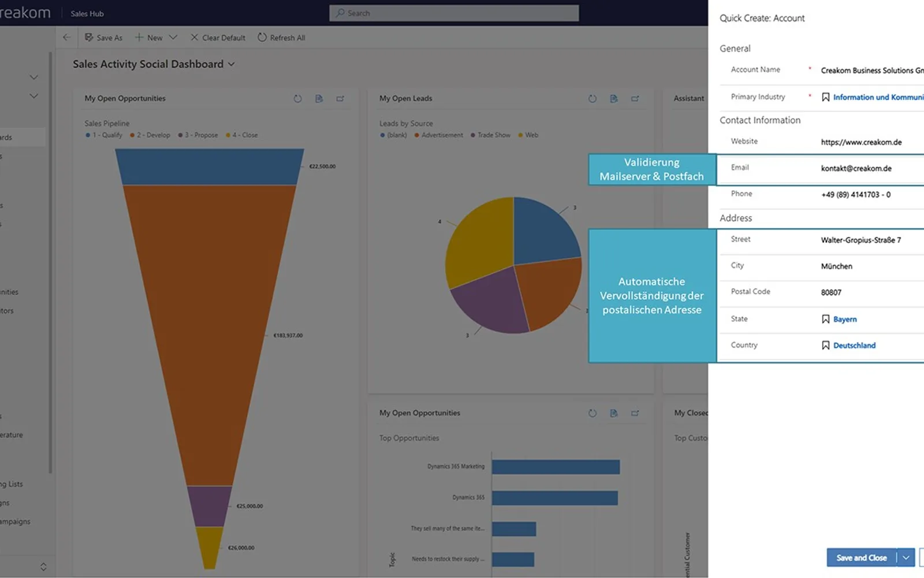924x578 pixels.
Task: Click the back arrow in the toolbar
Action: click(66, 38)
